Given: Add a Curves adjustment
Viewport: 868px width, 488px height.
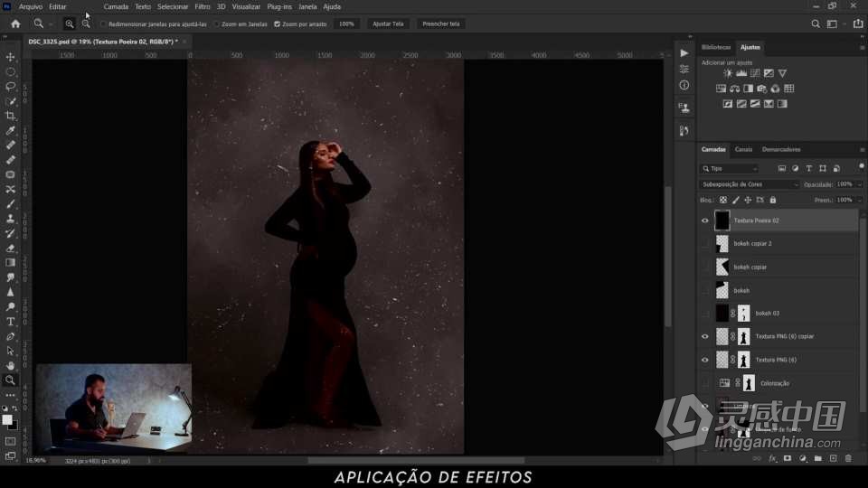Looking at the screenshot, I should point(755,73).
